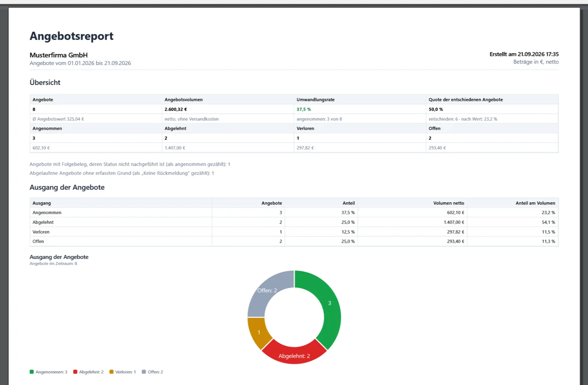
Task: Click 'Angebote im Zeitraum: 8' chart subtitle
Action: pos(53,263)
